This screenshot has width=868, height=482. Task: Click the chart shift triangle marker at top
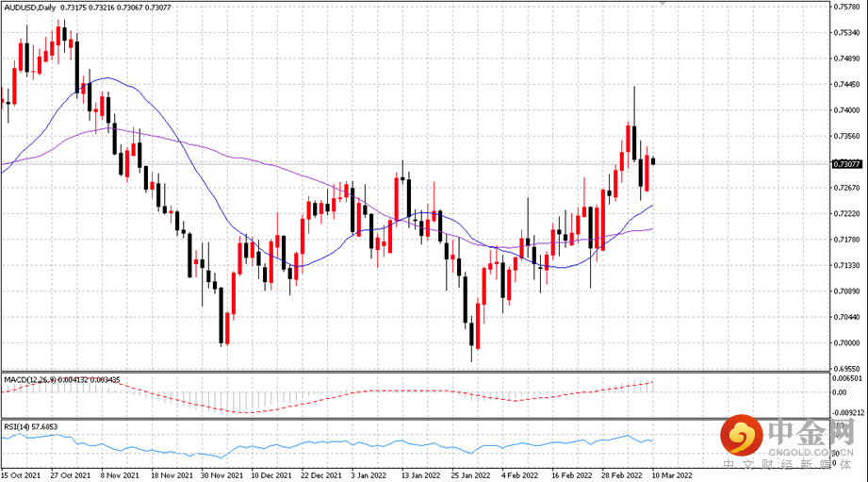(x=662, y=3)
